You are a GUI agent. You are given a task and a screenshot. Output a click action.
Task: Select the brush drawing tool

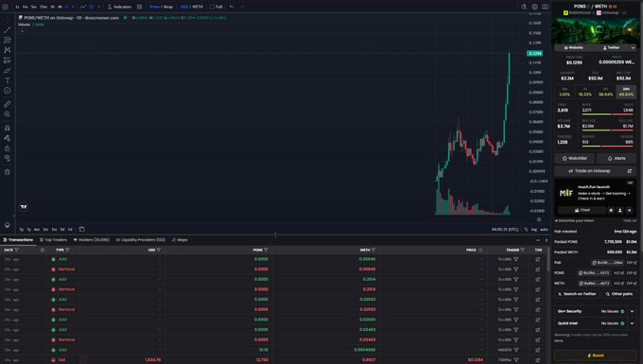tap(7, 71)
